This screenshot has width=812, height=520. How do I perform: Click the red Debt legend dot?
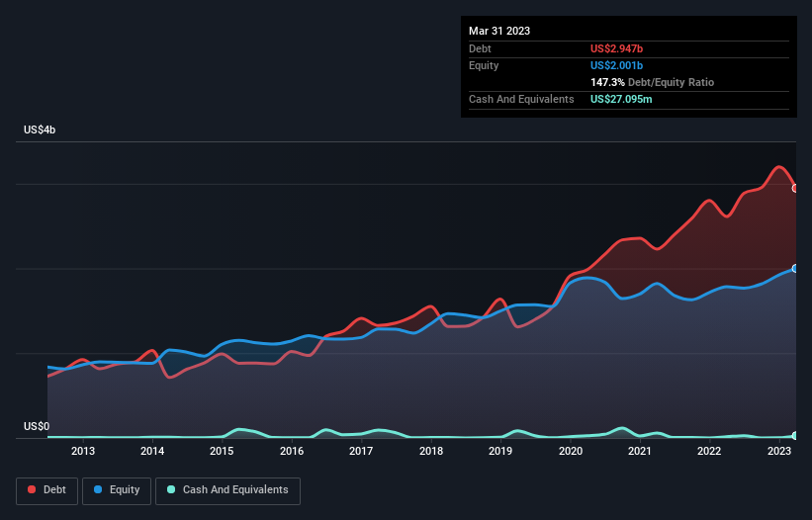click(32, 489)
